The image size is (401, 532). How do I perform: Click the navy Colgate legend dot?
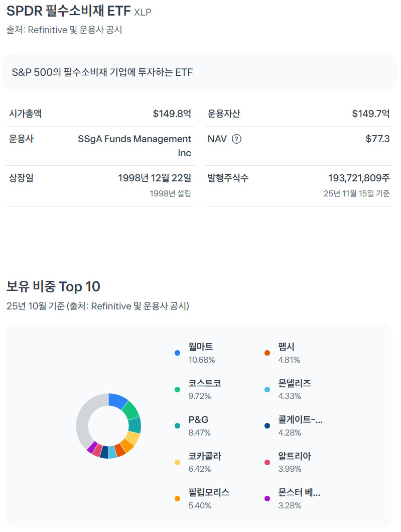(x=267, y=426)
